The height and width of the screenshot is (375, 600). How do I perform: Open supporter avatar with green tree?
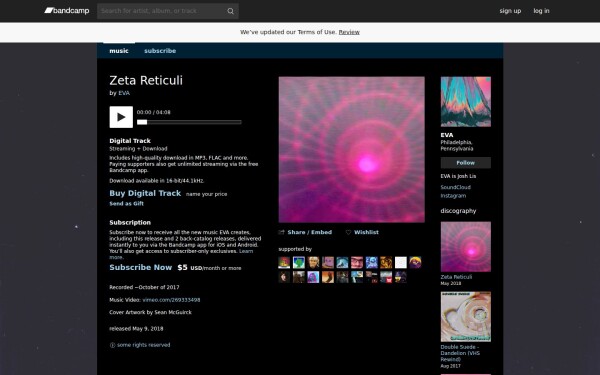tap(299, 262)
